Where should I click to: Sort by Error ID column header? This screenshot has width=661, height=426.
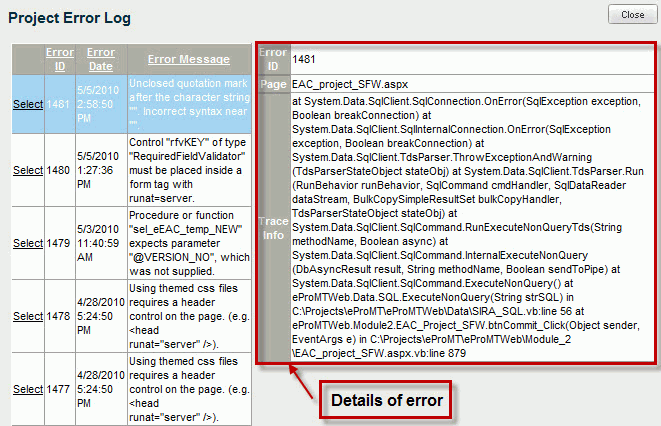[x=58, y=59]
